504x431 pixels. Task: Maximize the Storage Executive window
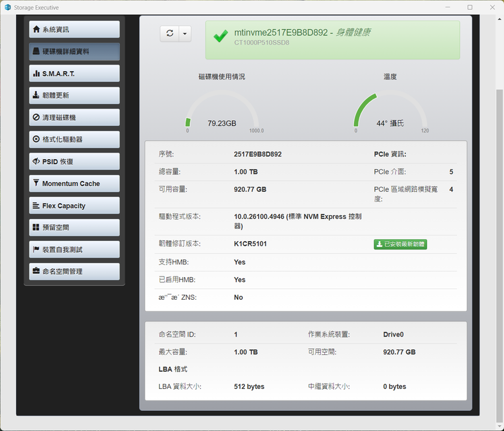coord(470,7)
